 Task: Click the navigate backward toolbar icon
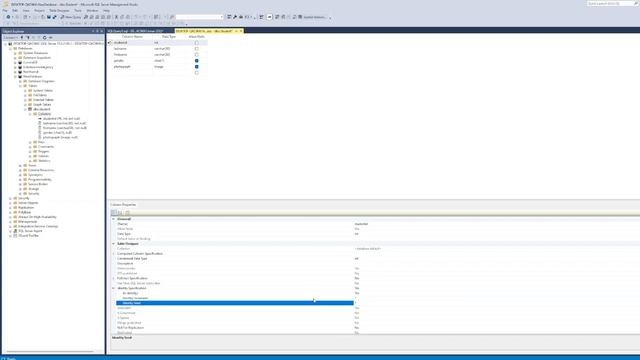coord(8,17)
